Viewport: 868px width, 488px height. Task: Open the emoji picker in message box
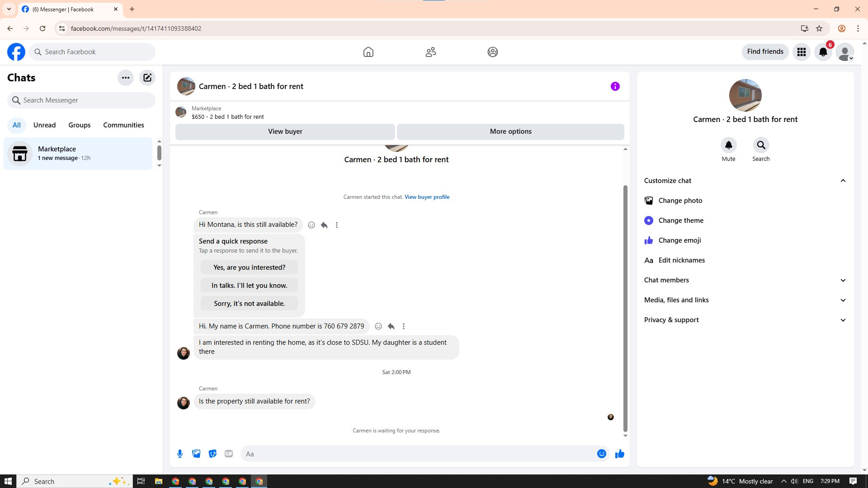pos(601,454)
